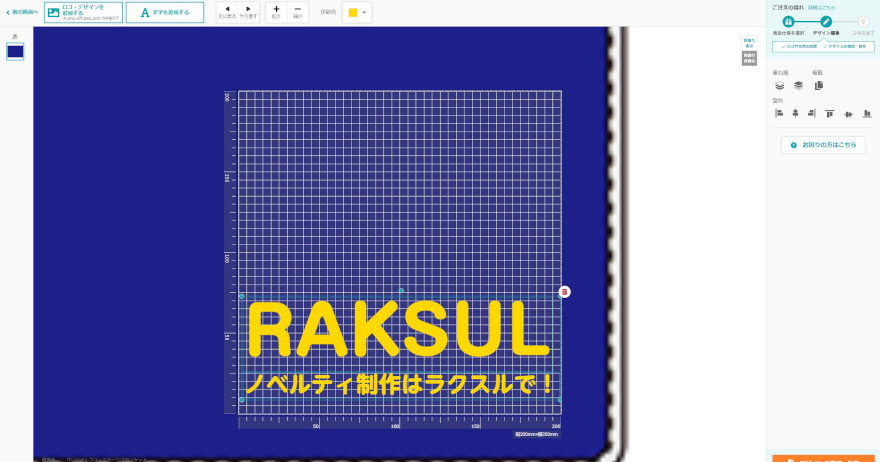This screenshot has height=462, width=880.
Task: Open the design confirmation sub-step
Action: [845, 47]
